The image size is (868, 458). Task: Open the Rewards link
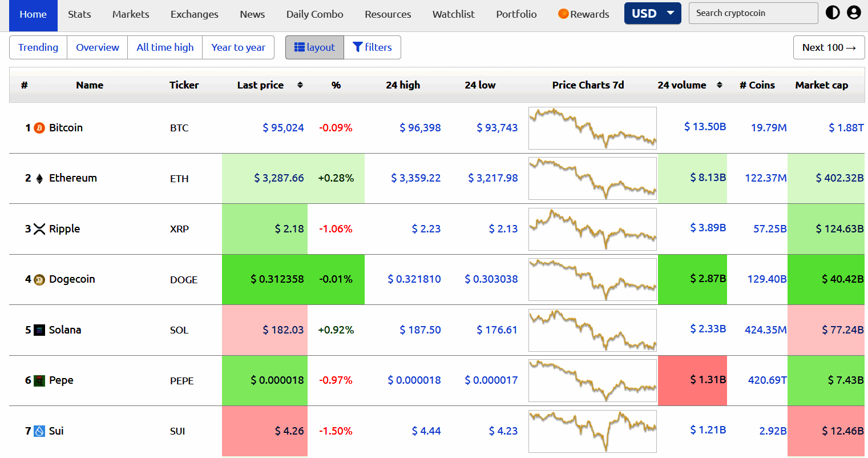(x=583, y=14)
